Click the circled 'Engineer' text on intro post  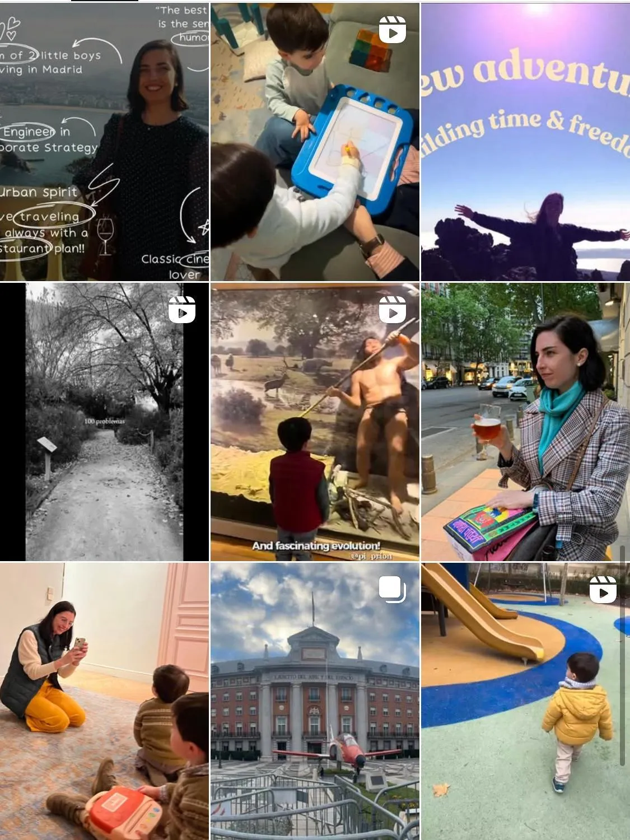[x=27, y=132]
